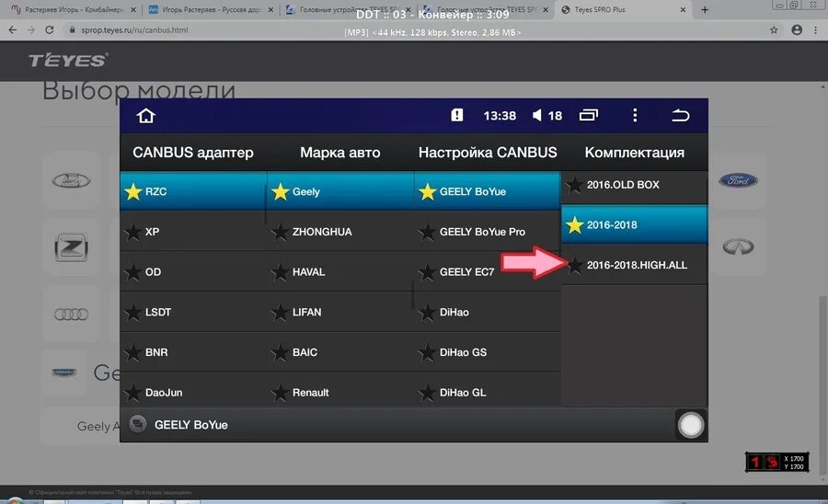Select the Zotye Z brand logo
The width and height of the screenshot is (828, 504).
pyautogui.click(x=71, y=247)
